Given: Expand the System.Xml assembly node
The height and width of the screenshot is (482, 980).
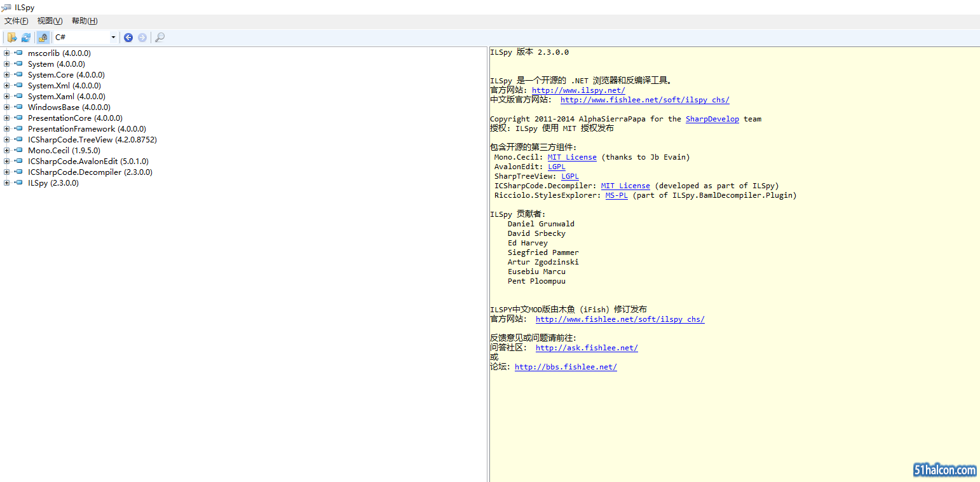Looking at the screenshot, I should 6,86.
